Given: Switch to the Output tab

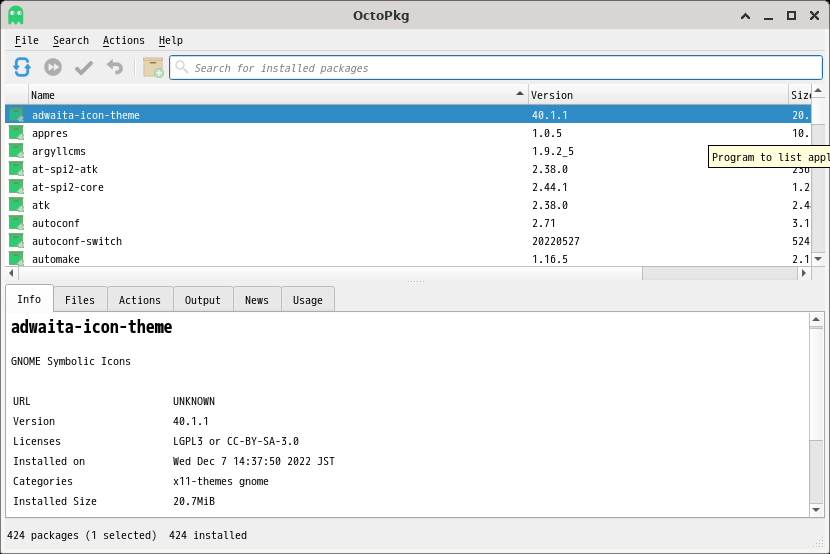Looking at the screenshot, I should click(203, 300).
